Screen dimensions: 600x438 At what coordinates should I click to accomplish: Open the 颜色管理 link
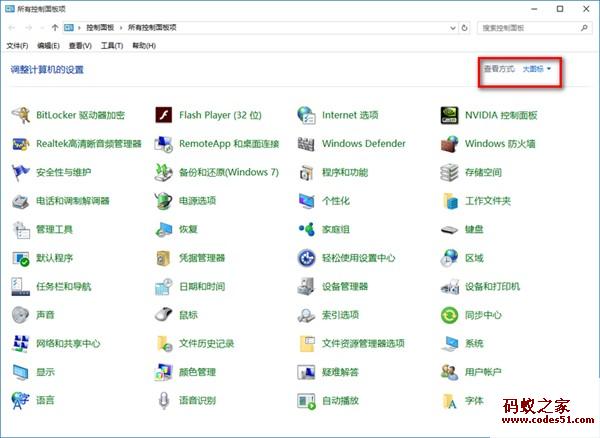197,372
